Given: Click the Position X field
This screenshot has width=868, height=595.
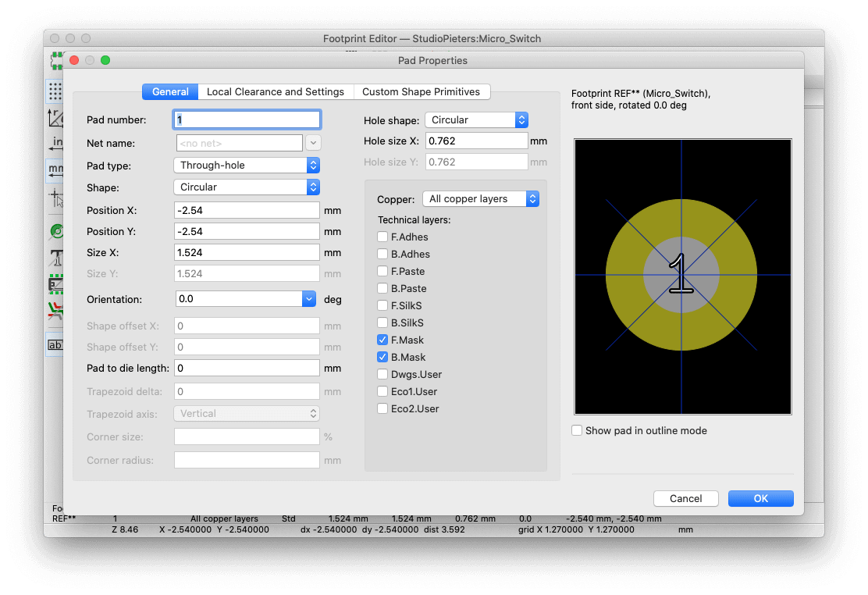Looking at the screenshot, I should pyautogui.click(x=247, y=211).
